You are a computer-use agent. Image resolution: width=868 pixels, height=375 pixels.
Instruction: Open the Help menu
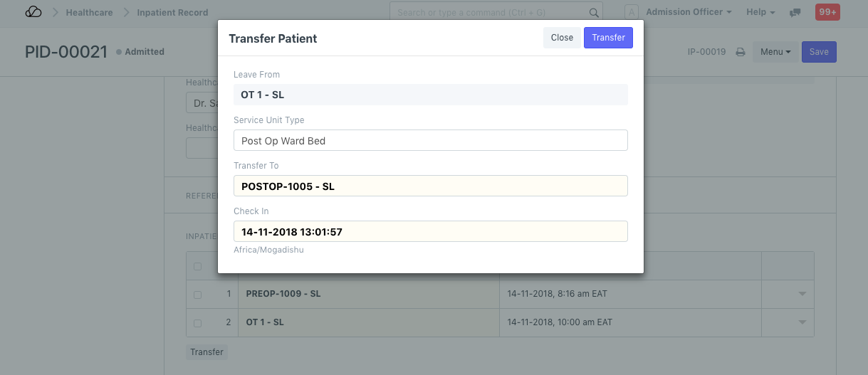click(x=760, y=12)
